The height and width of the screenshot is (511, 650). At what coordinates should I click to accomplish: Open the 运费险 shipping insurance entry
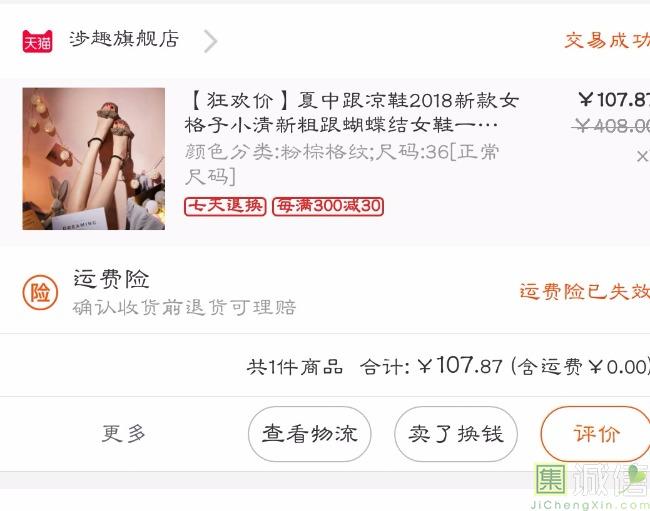click(x=111, y=279)
